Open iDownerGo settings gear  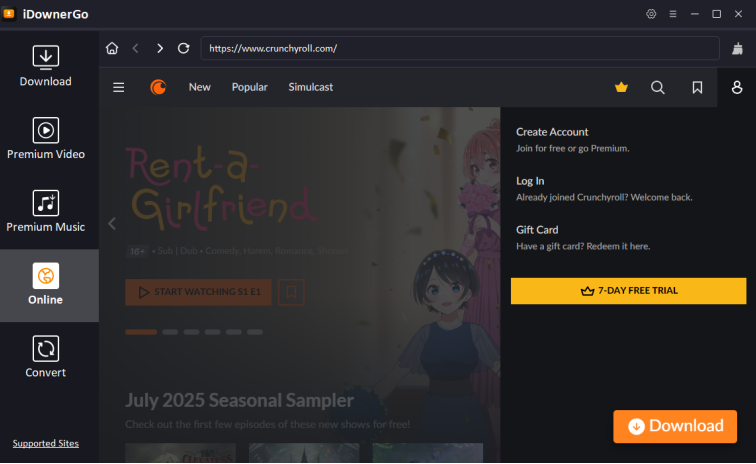tap(651, 14)
